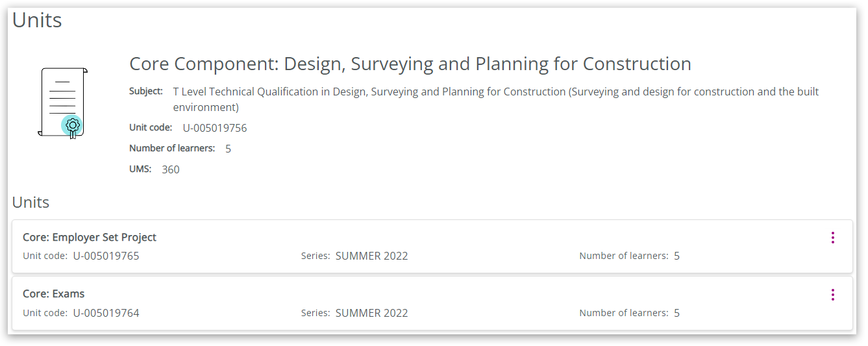868x346 pixels.
Task: Click SUMMER 2022 series in Core: Exams
Action: pos(371,313)
